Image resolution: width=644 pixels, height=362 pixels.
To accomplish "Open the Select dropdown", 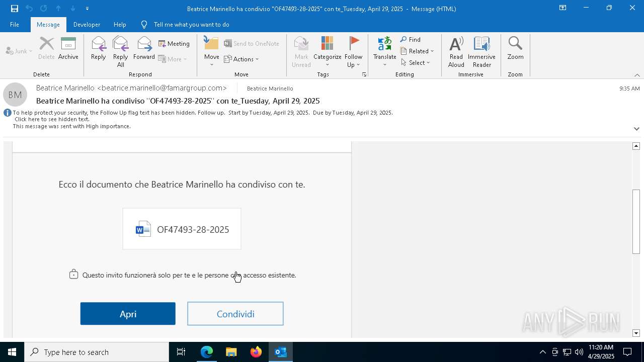I will (416, 62).
